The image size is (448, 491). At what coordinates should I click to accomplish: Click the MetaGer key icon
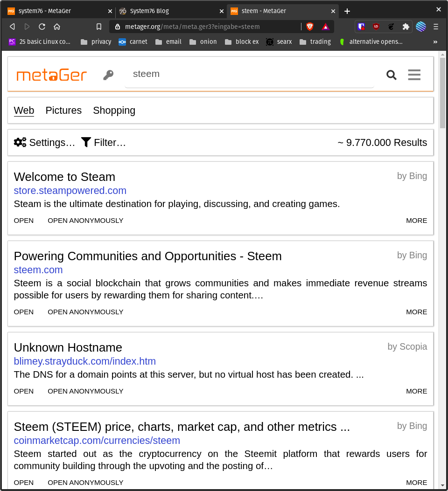tap(108, 75)
